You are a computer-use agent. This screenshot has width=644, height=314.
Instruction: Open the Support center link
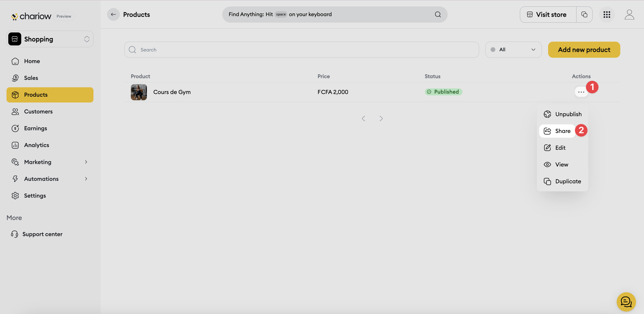[x=37, y=234]
